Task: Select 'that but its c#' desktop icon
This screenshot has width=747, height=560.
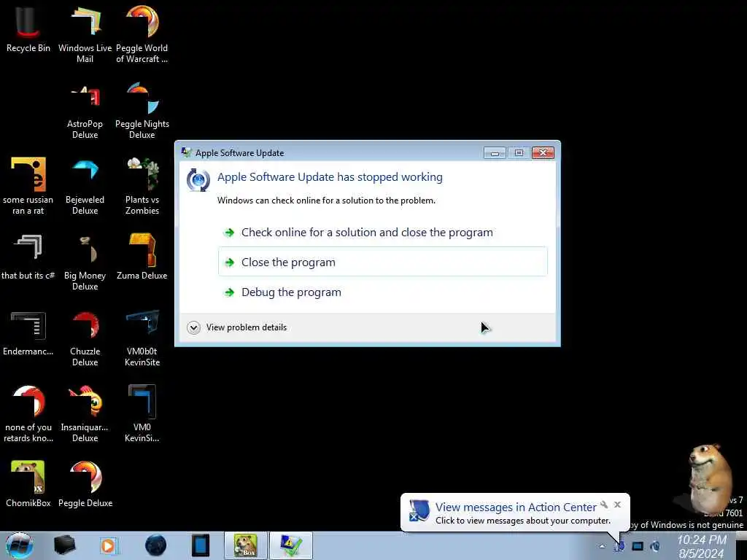Action: (x=28, y=257)
